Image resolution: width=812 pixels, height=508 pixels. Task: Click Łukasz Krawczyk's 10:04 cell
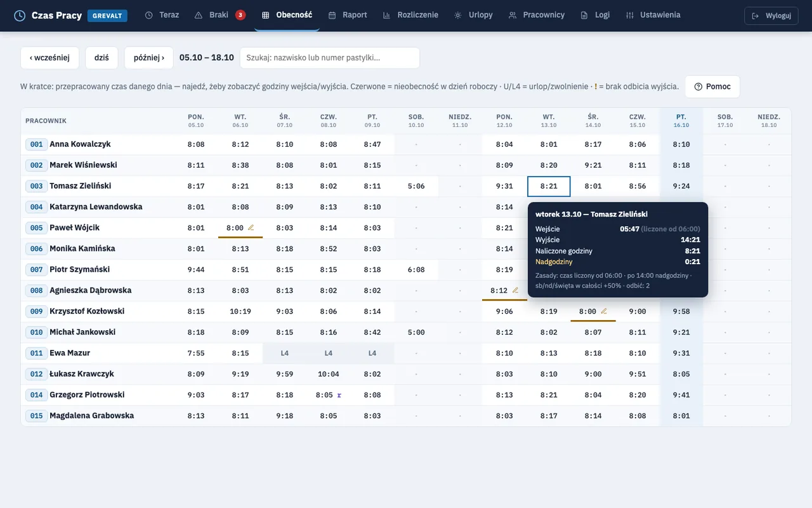point(329,374)
